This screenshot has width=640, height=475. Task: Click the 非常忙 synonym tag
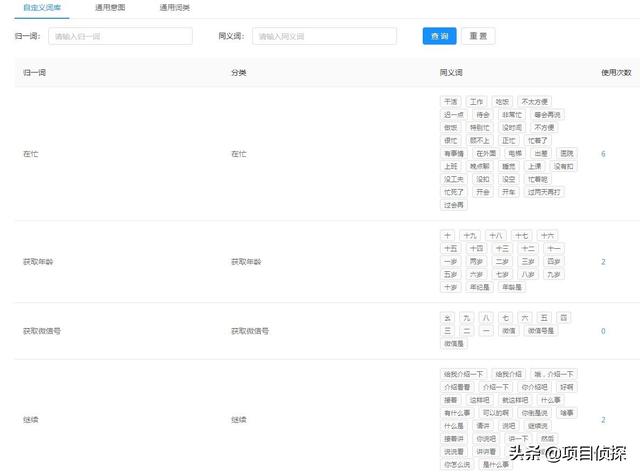point(512,115)
